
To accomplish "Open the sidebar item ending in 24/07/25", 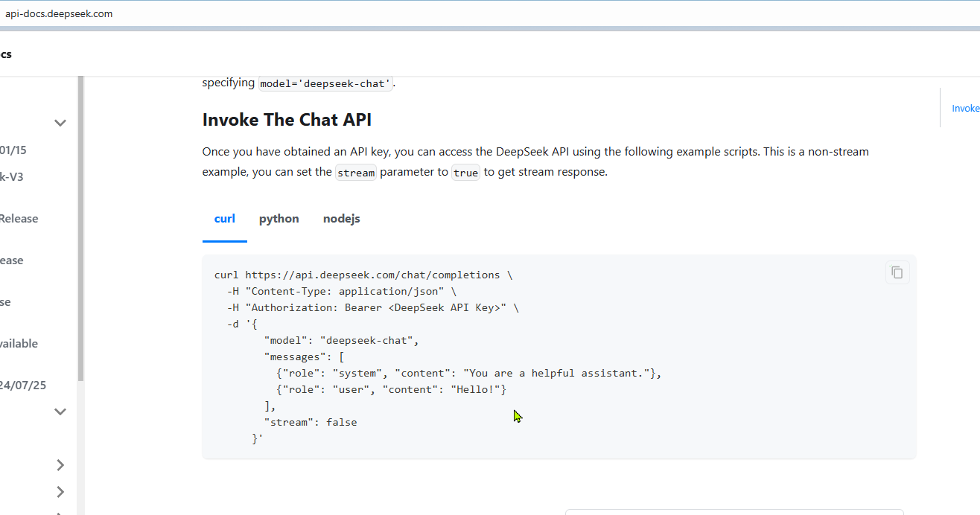I will point(23,386).
